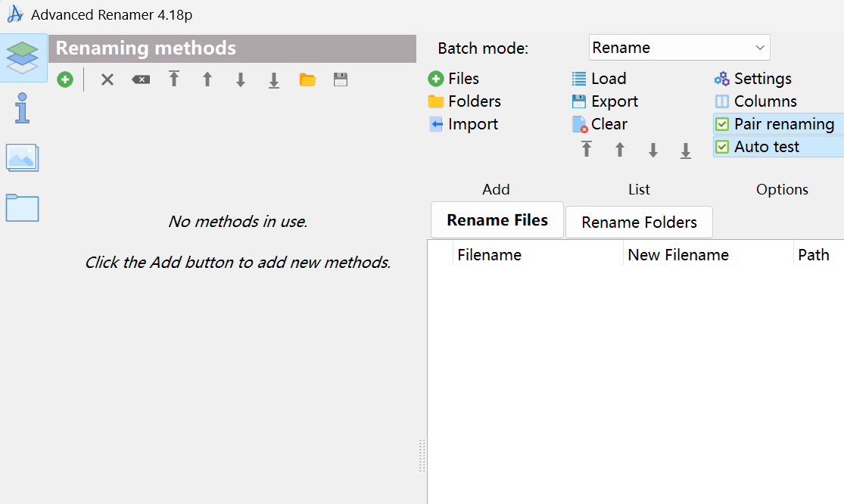Click the Filename column header

point(489,254)
